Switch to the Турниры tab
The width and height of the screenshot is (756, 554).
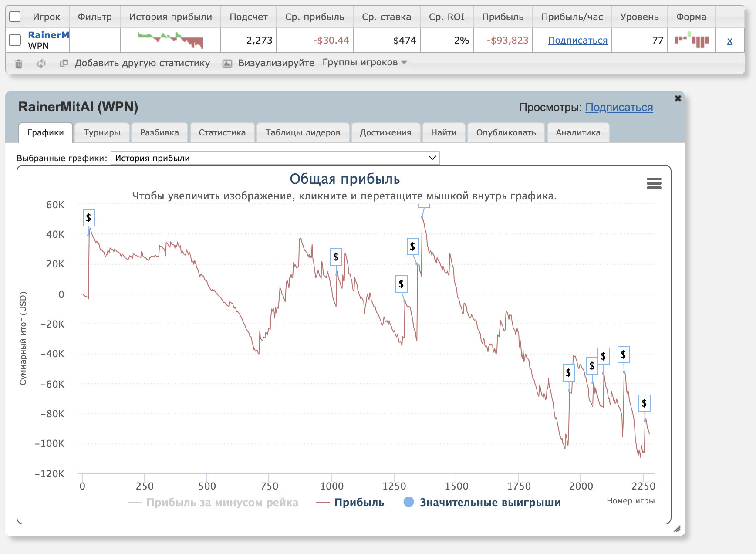[102, 132]
